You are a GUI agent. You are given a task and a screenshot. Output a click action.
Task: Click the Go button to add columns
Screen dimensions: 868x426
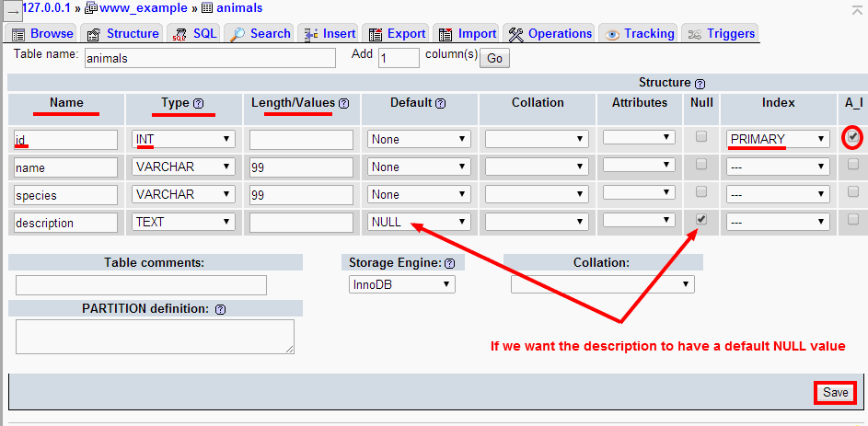pyautogui.click(x=494, y=58)
